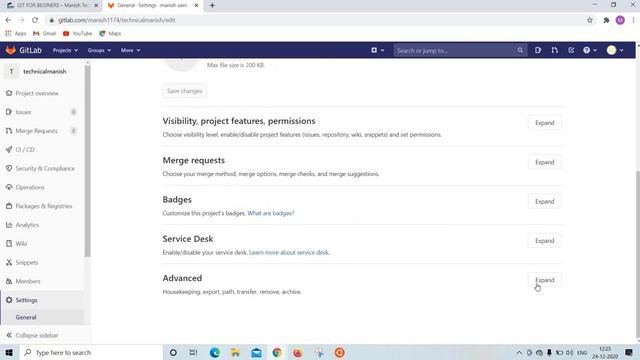
Task: Click the Windows taskbar search box
Action: coord(91,353)
